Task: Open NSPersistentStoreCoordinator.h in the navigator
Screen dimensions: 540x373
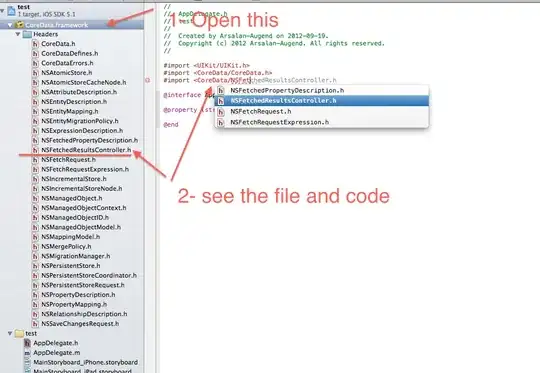Action: [x=89, y=275]
